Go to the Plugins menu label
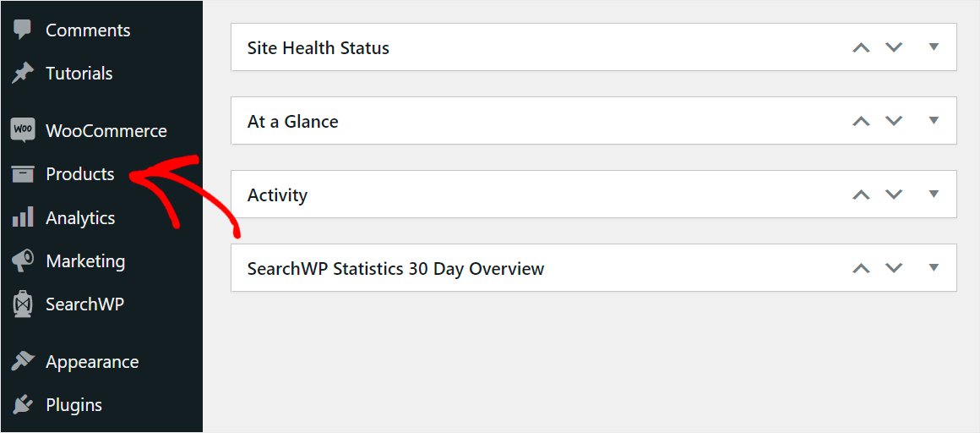Screen dimensions: 980x433 (x=73, y=405)
